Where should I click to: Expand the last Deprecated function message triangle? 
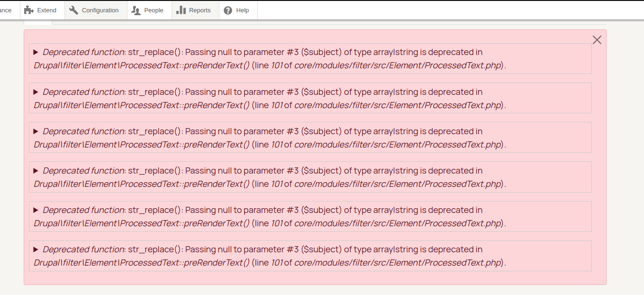36,249
